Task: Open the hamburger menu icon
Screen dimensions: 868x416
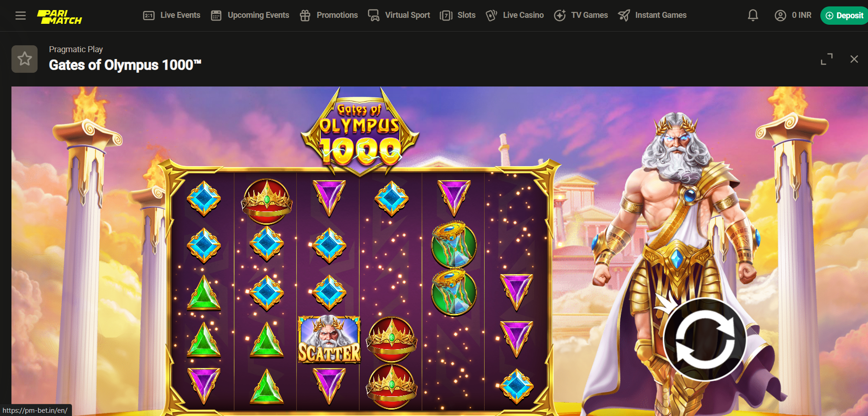Action: [x=21, y=16]
